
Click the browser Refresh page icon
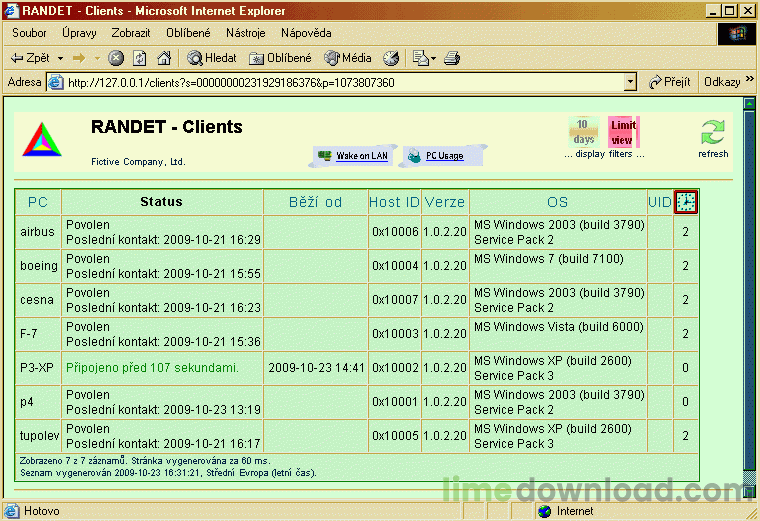[140, 59]
